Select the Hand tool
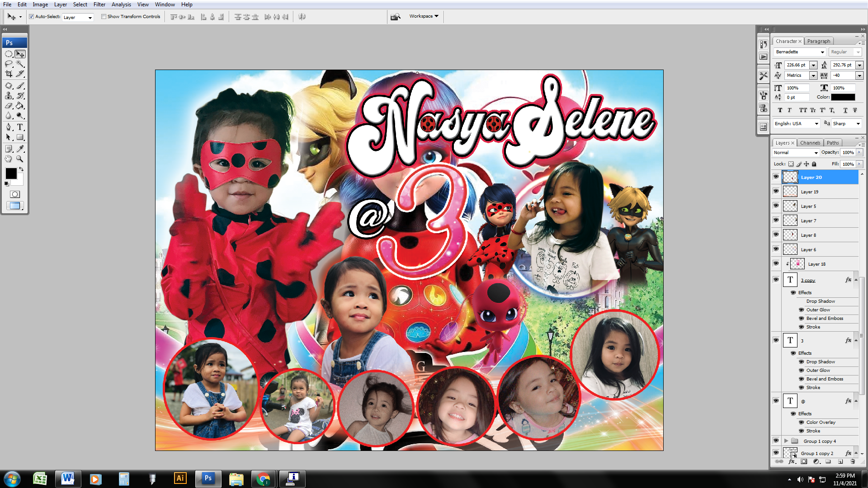Viewport: 868px width, 488px height. click(x=9, y=159)
